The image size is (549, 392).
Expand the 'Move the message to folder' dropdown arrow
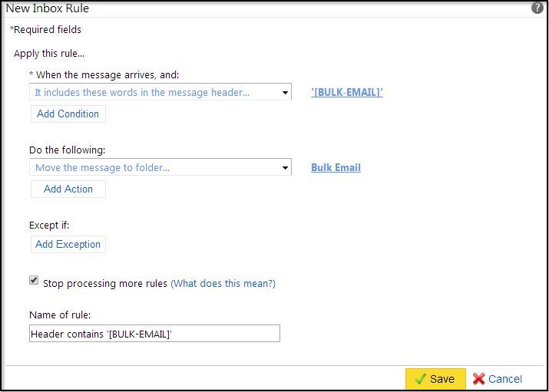285,168
